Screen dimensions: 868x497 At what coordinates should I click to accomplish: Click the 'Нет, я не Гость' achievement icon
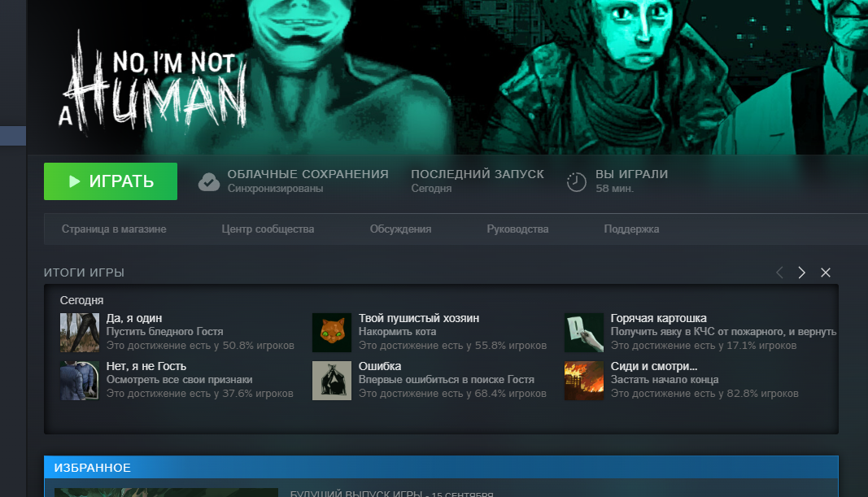tap(80, 381)
